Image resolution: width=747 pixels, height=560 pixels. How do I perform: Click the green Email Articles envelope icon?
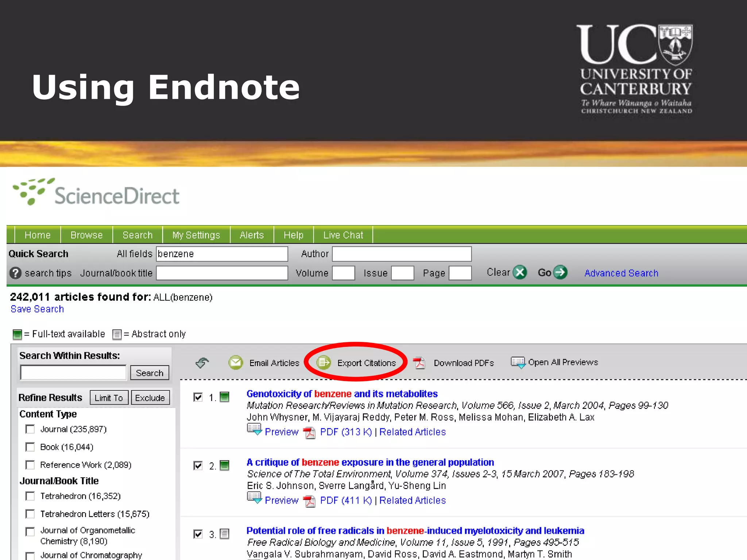[236, 362]
